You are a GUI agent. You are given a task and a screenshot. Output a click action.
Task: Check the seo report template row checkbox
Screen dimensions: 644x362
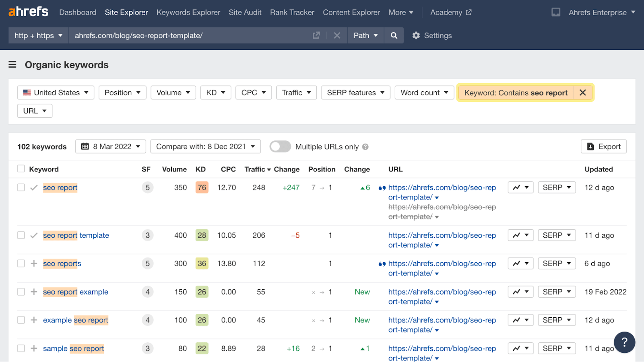point(21,235)
